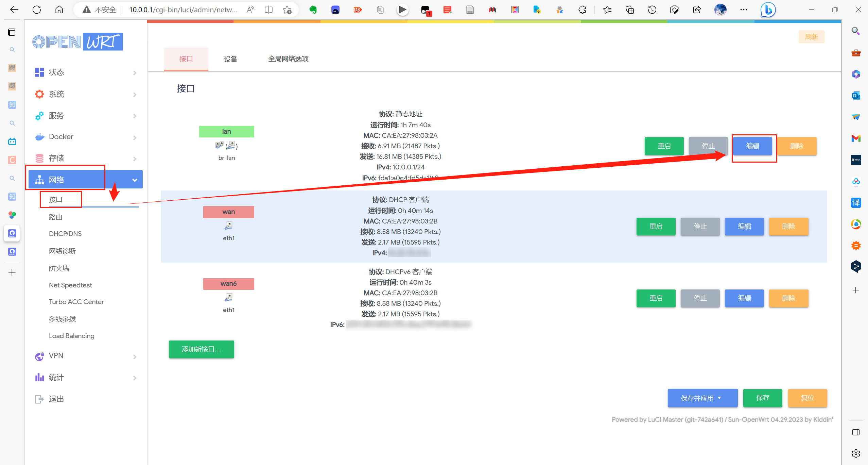Click the browser refresh icon
The height and width of the screenshot is (465, 868).
coord(37,10)
